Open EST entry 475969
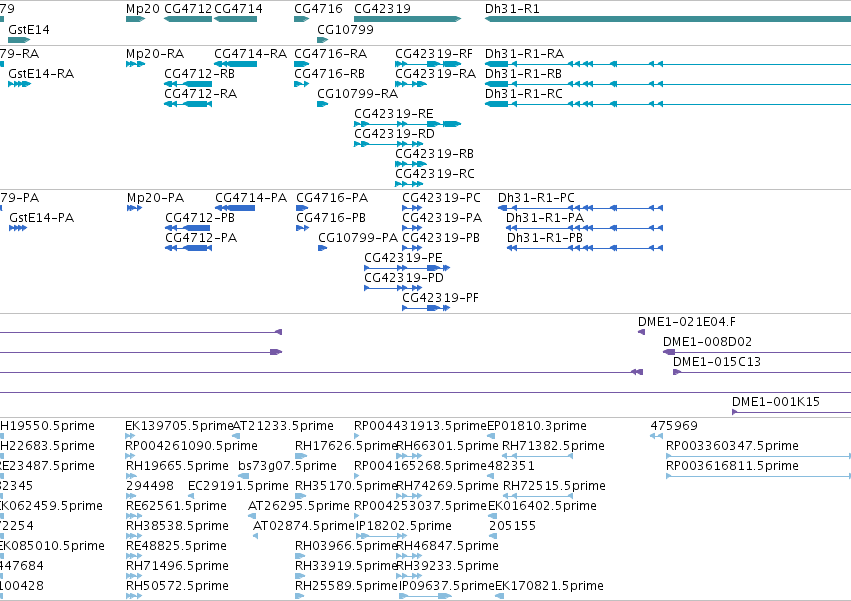Screen dimensions: 851x601 tap(674, 426)
